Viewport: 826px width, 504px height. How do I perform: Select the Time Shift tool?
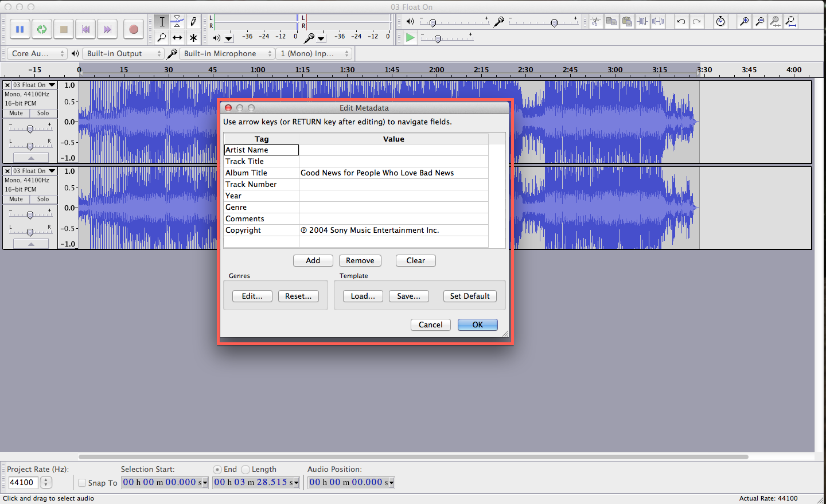[178, 38]
